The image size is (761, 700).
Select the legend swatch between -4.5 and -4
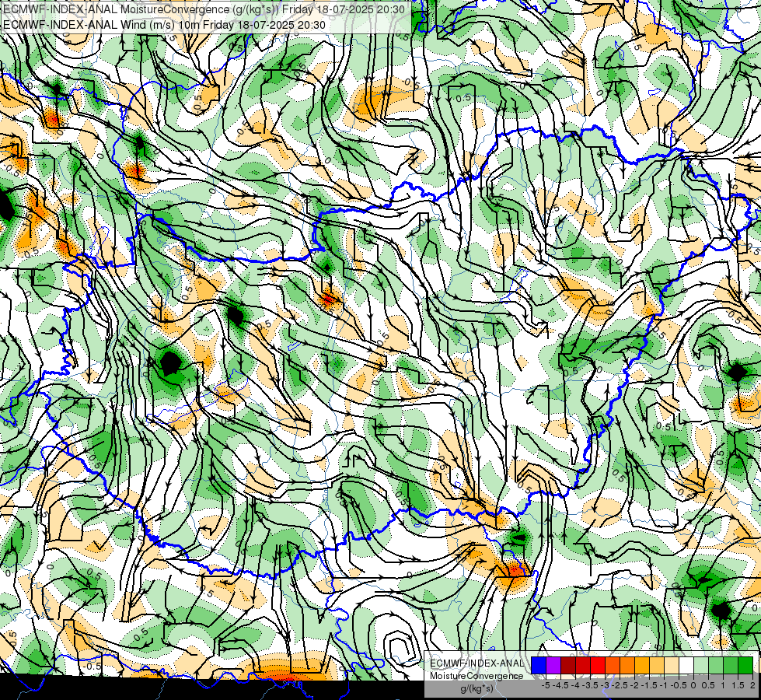pos(568,666)
